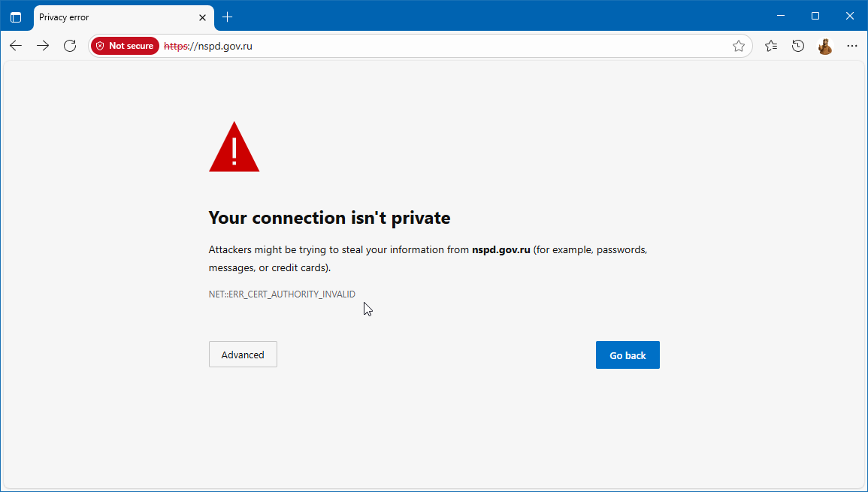Open browsing History
This screenshot has width=868, height=492.
point(797,46)
